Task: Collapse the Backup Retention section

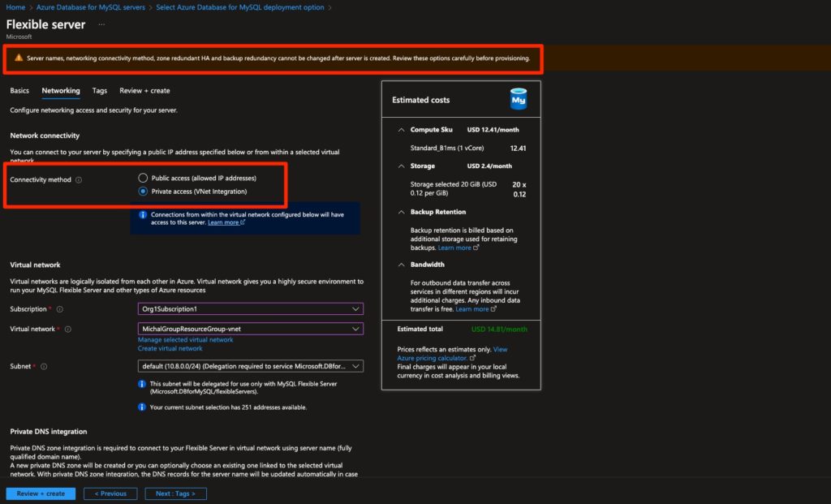Action: (401, 212)
